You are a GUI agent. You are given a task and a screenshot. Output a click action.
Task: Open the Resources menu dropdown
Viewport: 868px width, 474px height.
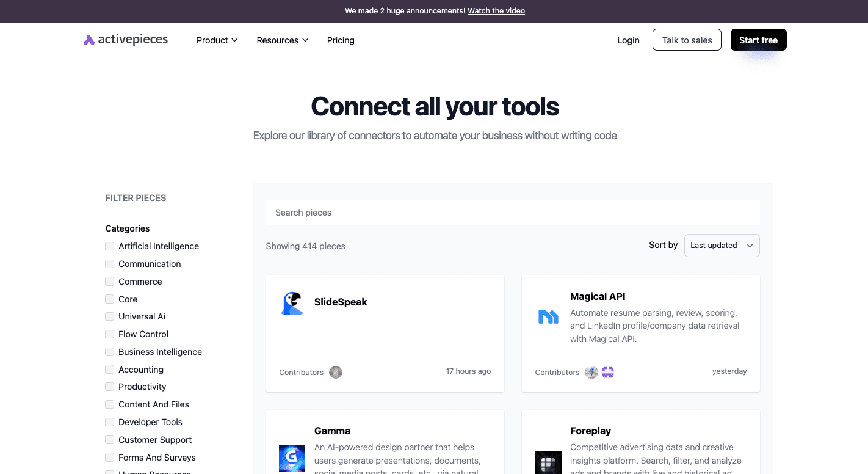pos(283,40)
